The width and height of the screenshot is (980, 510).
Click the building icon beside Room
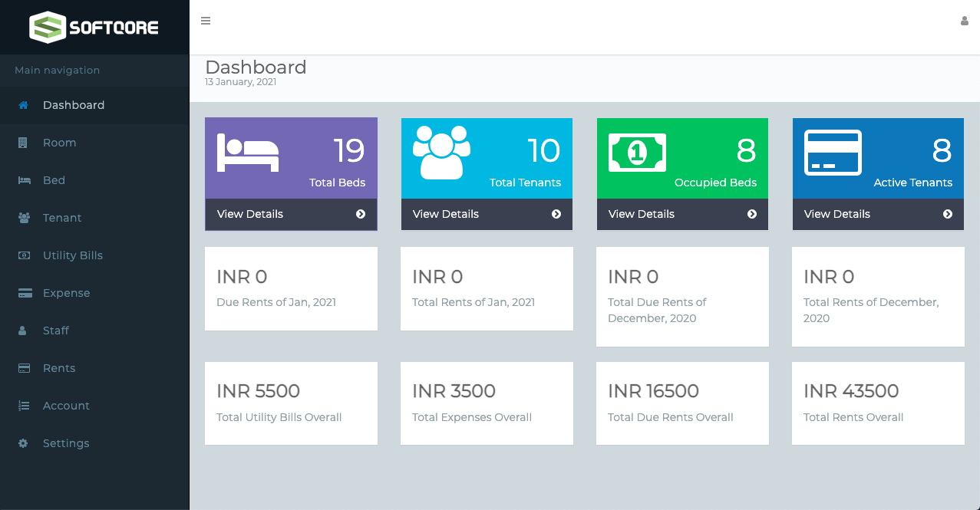point(23,143)
